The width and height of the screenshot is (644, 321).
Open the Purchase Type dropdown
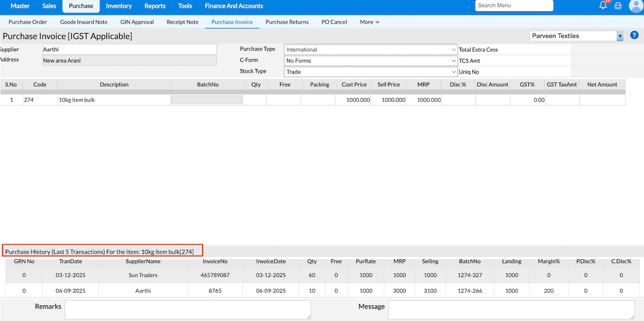click(x=371, y=50)
